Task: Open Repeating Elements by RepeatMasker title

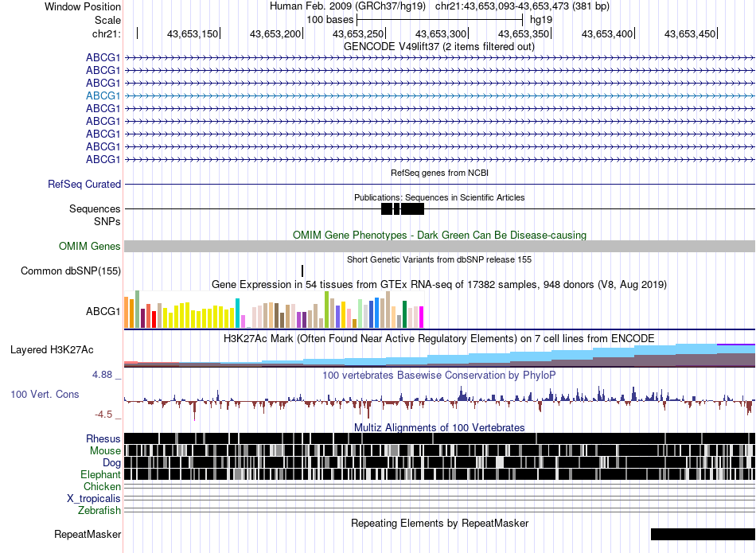Action: [439, 523]
